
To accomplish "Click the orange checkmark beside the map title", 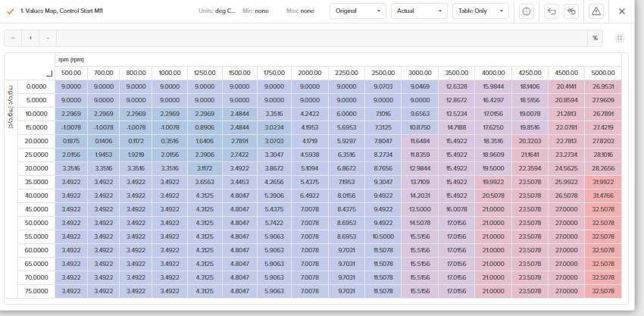I will click(11, 11).
